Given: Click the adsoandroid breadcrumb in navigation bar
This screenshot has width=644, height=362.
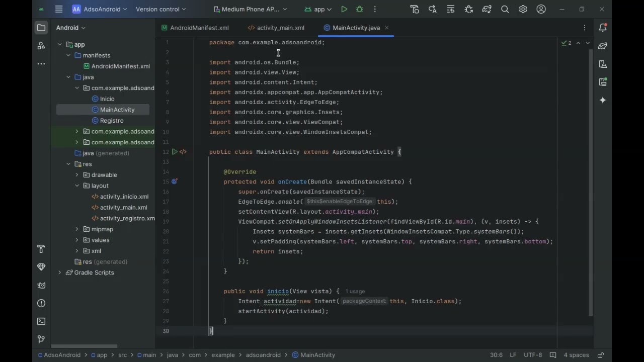Looking at the screenshot, I should tap(263, 355).
